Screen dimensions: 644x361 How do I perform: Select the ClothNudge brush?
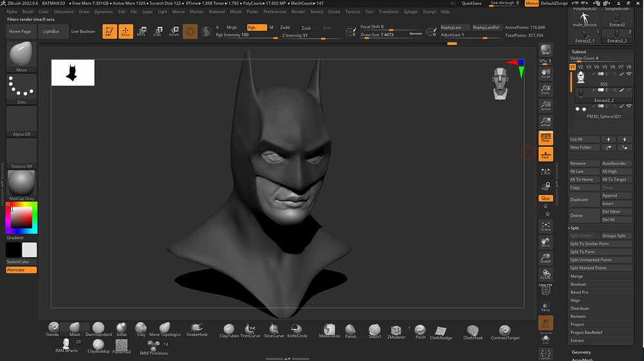coord(440,332)
